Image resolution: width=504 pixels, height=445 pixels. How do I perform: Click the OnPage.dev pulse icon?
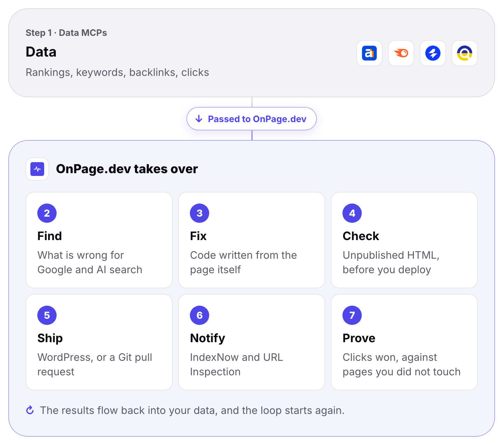(37, 169)
